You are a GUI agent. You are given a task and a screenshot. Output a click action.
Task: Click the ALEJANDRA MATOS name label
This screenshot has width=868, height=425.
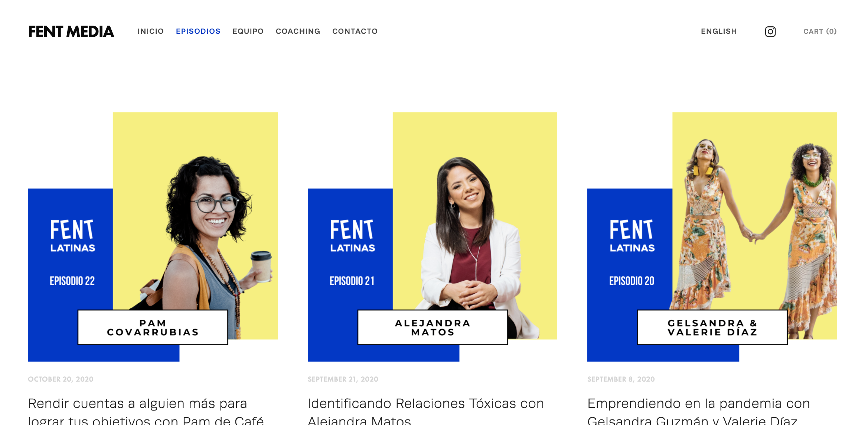point(433,327)
